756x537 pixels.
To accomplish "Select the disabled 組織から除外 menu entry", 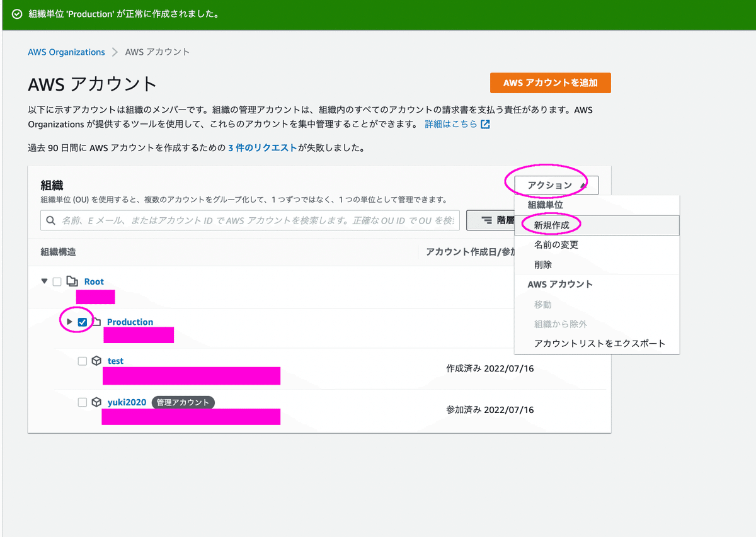I will [x=597, y=324].
